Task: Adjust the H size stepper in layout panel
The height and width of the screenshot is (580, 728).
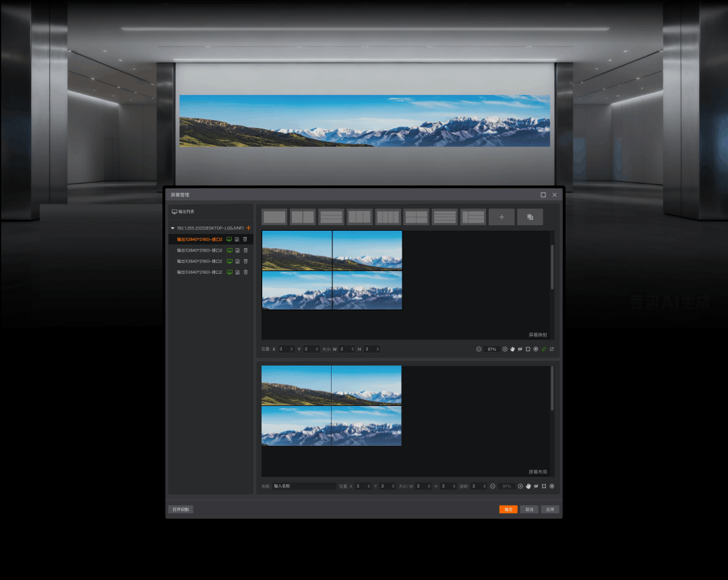Action: [454, 486]
